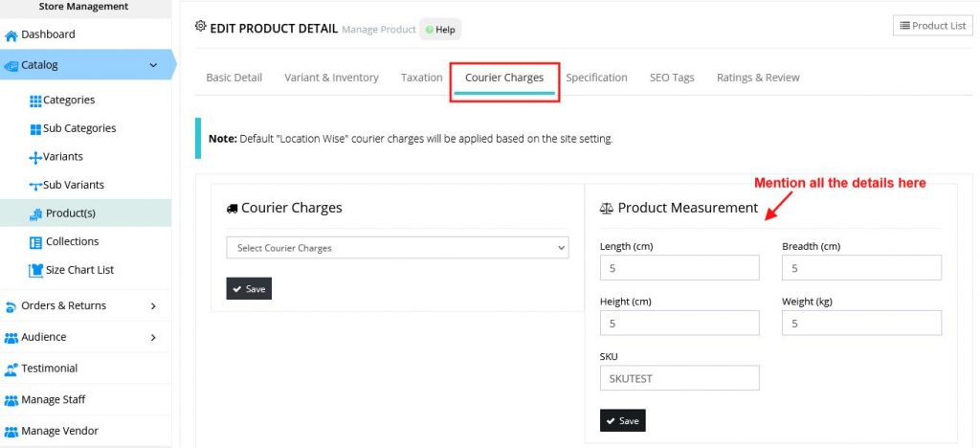The width and height of the screenshot is (980, 448).
Task: Click the EDIT PRODUCT DETAIL heading text
Action: point(274,29)
